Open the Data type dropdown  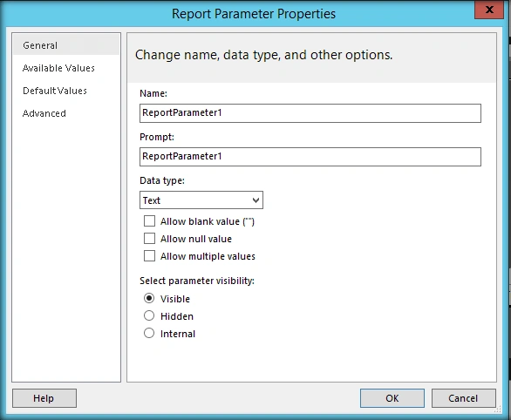click(201, 200)
